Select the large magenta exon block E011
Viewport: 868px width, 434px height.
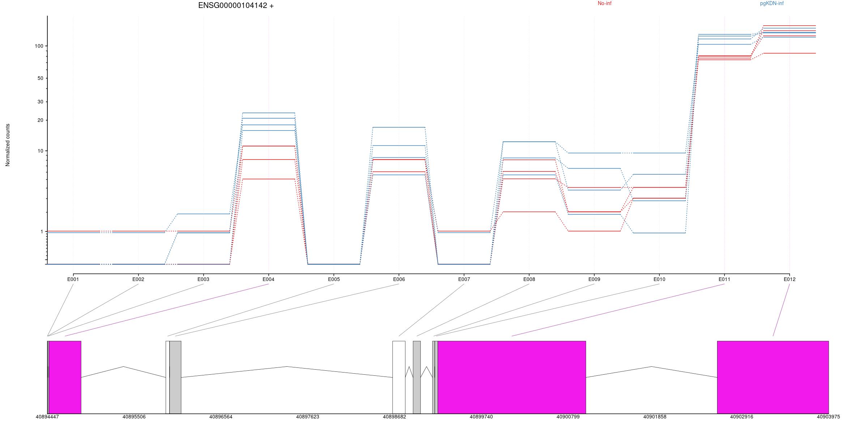(x=512, y=377)
